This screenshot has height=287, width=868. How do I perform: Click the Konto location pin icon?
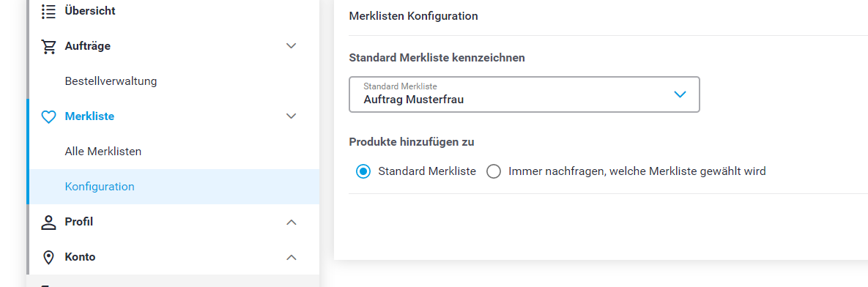tap(49, 257)
